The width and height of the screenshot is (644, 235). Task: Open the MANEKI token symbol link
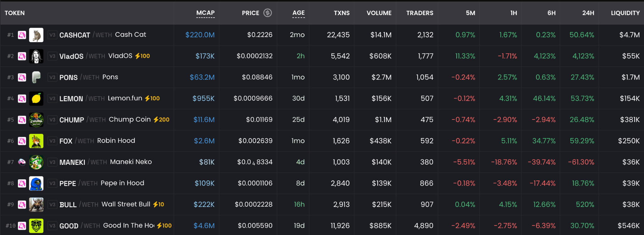[x=72, y=162]
